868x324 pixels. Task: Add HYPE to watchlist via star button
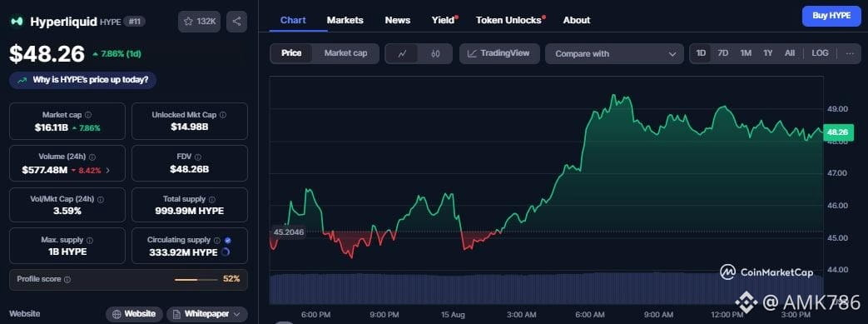[x=199, y=22]
